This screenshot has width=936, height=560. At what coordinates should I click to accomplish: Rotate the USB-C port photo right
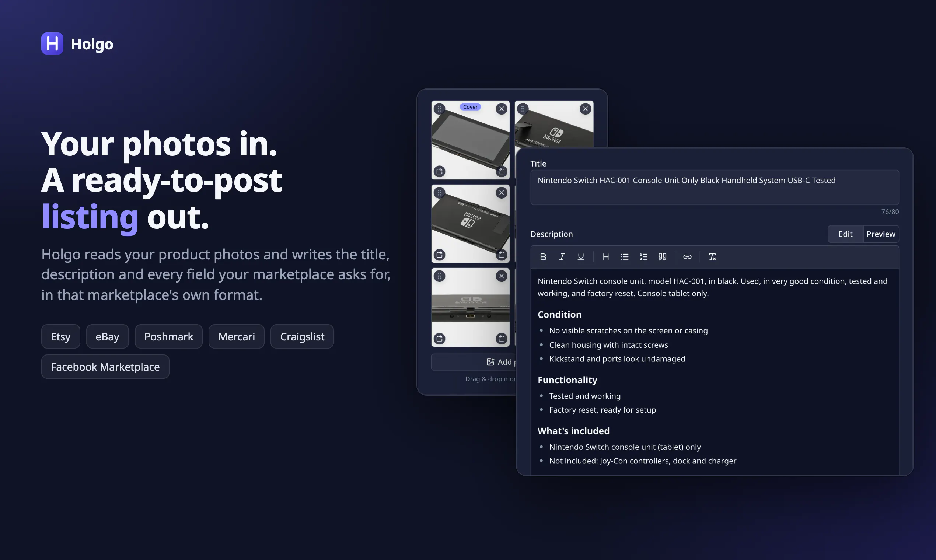(502, 339)
